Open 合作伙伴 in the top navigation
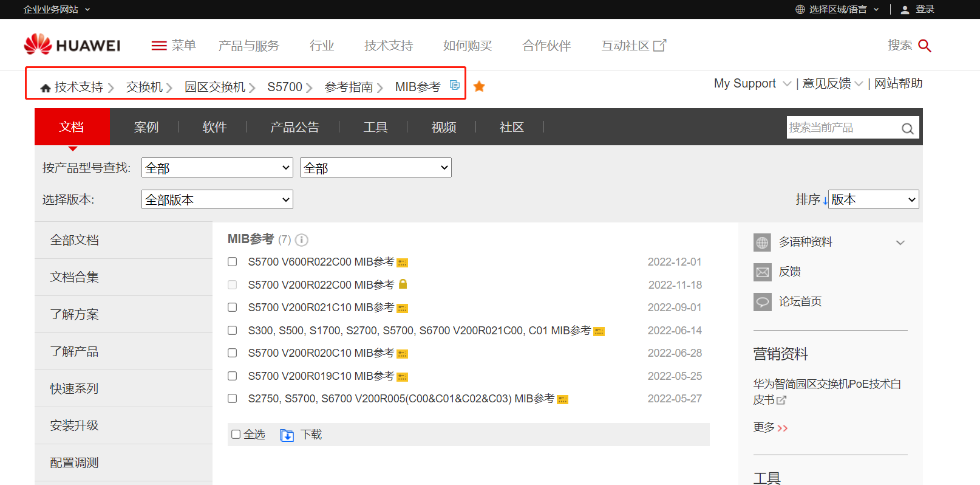This screenshot has width=980, height=485. pyautogui.click(x=546, y=46)
